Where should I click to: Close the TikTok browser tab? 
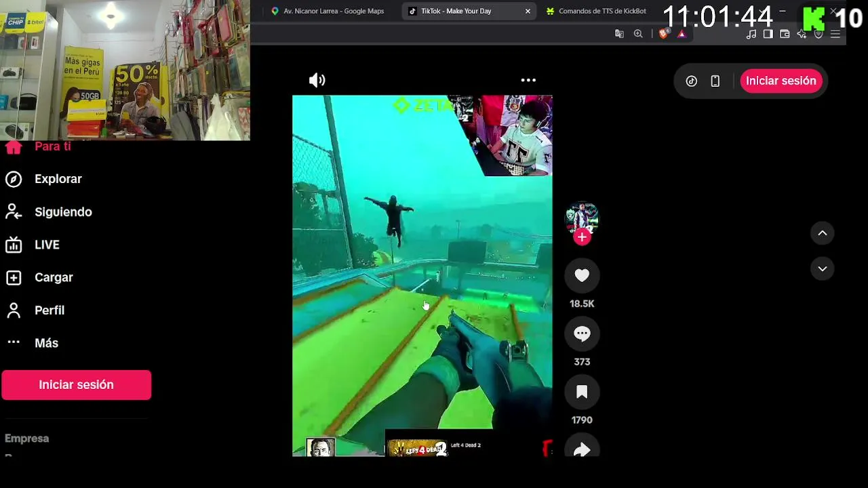click(x=528, y=11)
